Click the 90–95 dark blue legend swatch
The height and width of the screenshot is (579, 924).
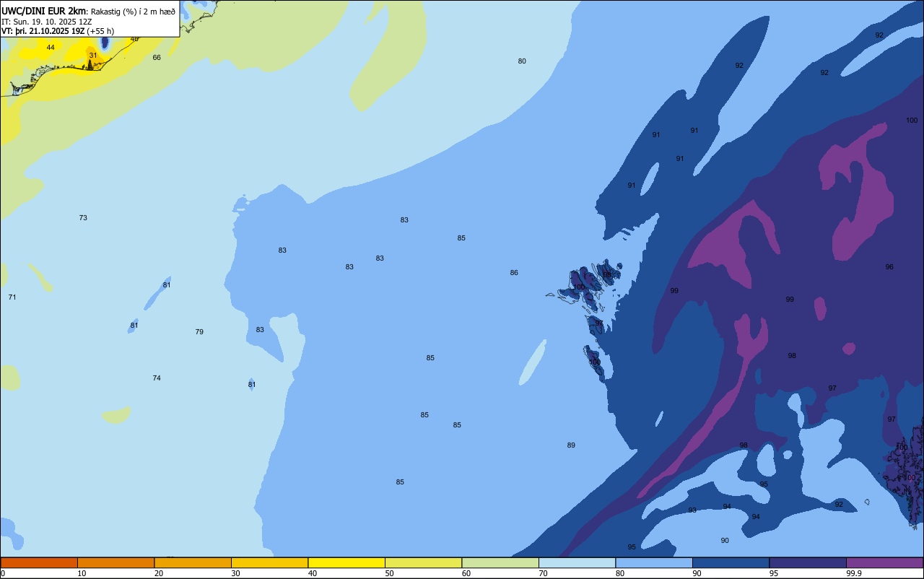pyautogui.click(x=731, y=562)
